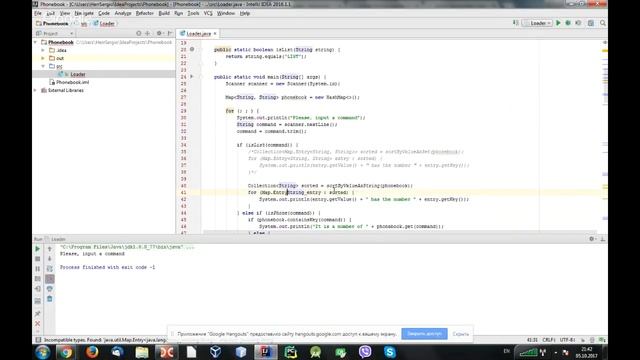The height and width of the screenshot is (360, 640).
Task: Open UTF-8 encoding selector
Action: pyautogui.click(x=567, y=340)
